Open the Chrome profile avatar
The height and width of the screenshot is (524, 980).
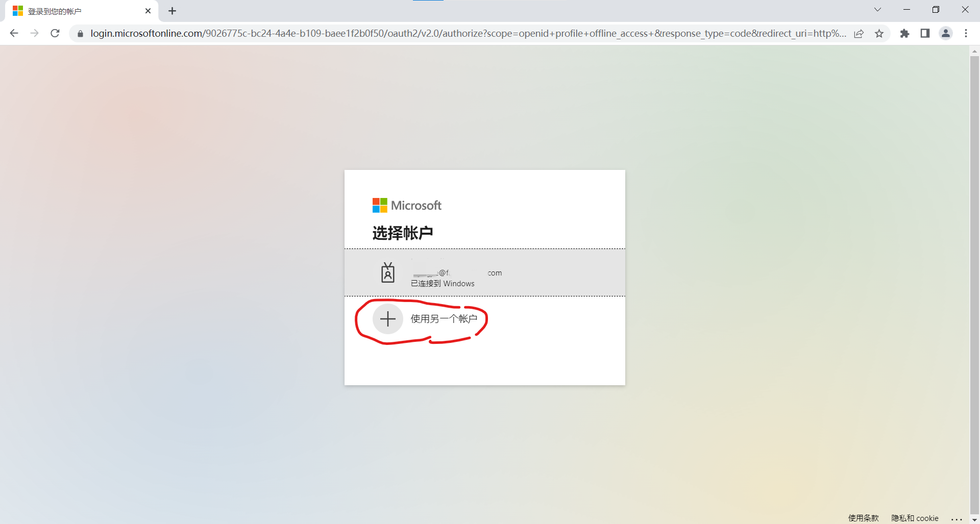(x=946, y=33)
